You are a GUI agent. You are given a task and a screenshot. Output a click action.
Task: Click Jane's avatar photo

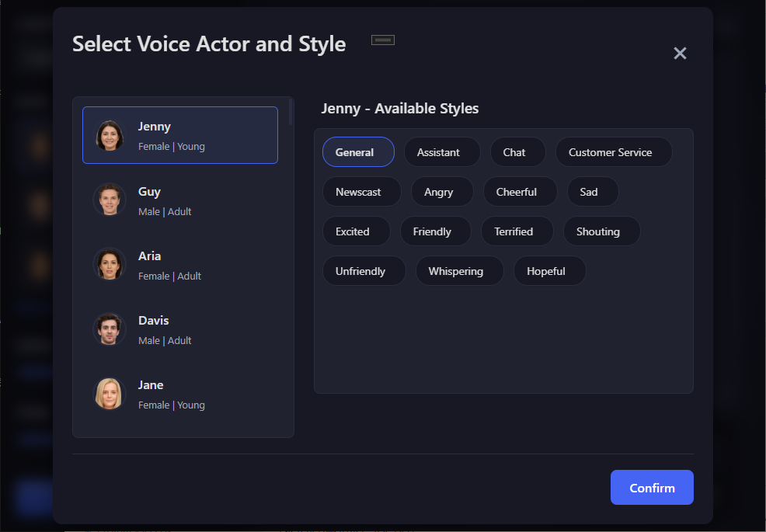click(110, 393)
